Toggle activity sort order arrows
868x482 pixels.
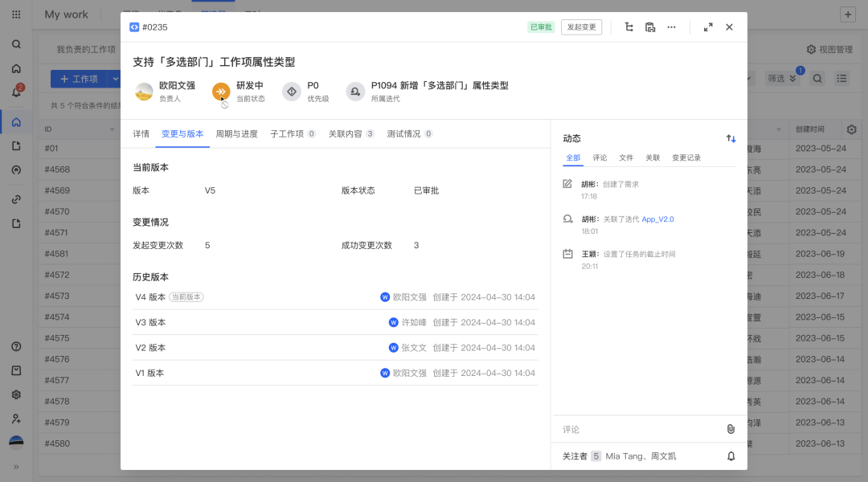coord(731,138)
